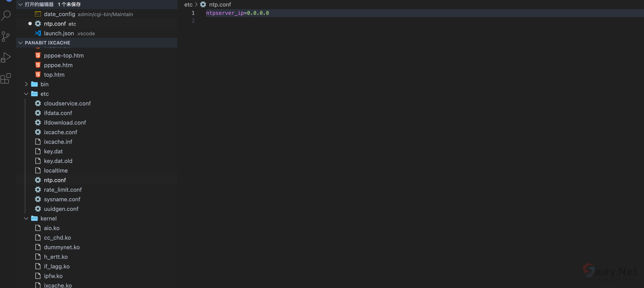Image resolution: width=644 pixels, height=288 pixels.
Task: Collapse the kernel folder
Action: tap(26, 218)
